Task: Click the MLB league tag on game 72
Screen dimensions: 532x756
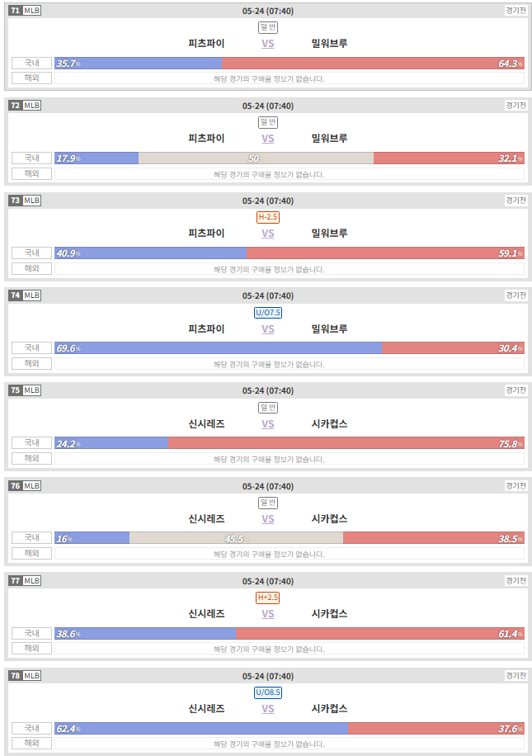Action: coord(32,105)
